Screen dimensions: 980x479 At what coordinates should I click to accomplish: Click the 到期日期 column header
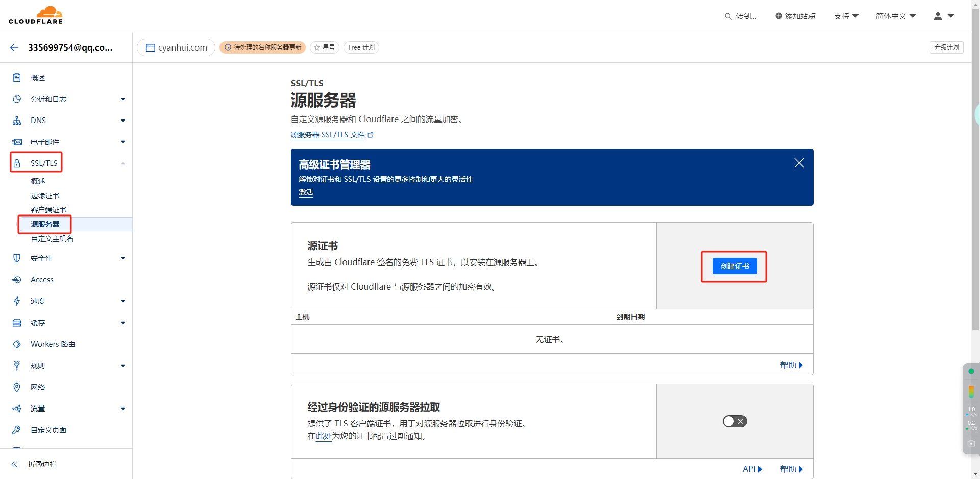tap(630, 317)
